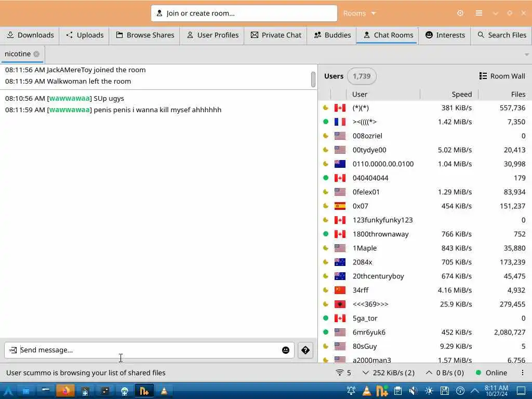532x399 pixels.
Task: Click the Join or create room field
Action: [244, 13]
